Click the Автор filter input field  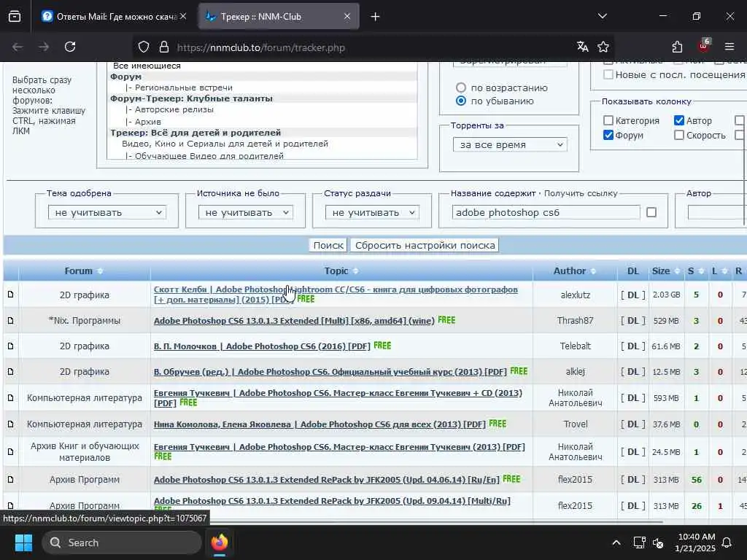coord(716,212)
